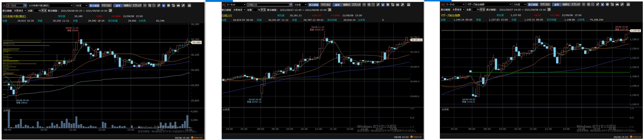Toggle the yen price display on 225先物 chart
644x140 pixels.
coord(163,5)
